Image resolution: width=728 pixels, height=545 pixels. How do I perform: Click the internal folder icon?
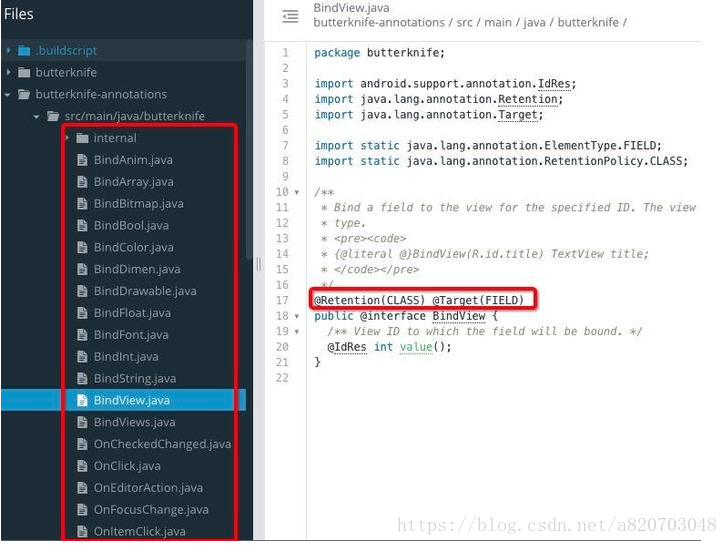pyautogui.click(x=82, y=138)
